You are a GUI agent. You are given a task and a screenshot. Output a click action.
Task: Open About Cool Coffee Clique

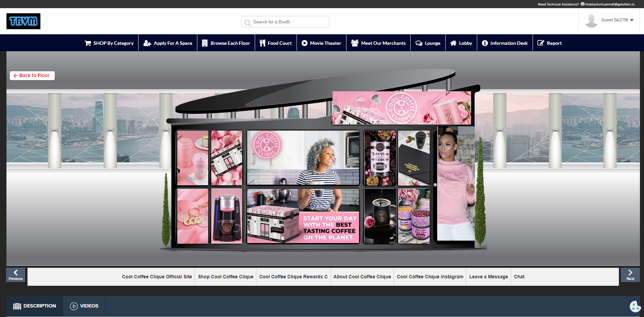point(362,277)
